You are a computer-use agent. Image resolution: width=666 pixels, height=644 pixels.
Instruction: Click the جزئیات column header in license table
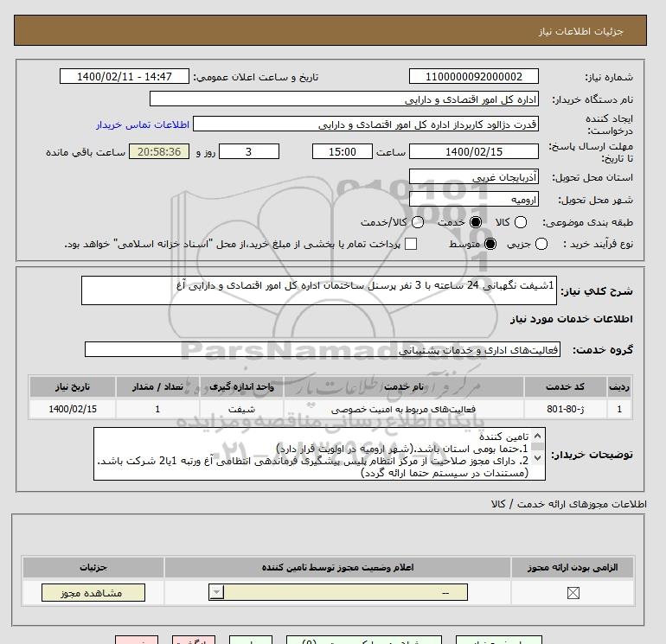click(x=93, y=568)
